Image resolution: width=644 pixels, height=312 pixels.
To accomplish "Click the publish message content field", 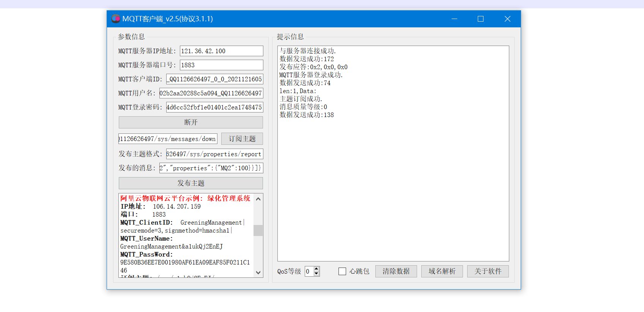I will point(211,168).
